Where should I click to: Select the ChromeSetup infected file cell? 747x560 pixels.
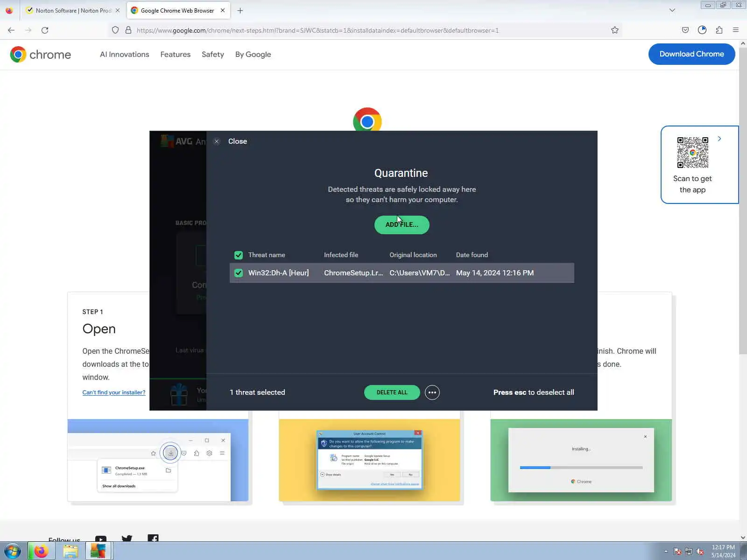[x=353, y=273]
